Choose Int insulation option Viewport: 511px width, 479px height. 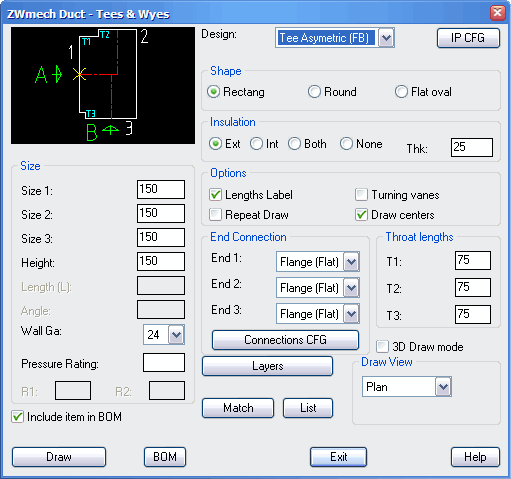[264, 144]
